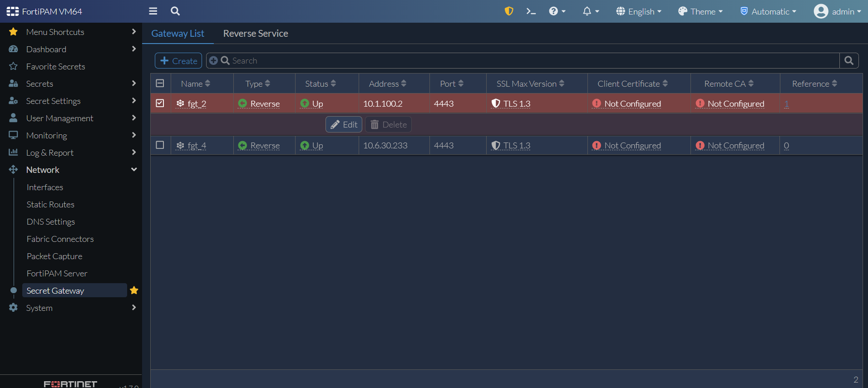This screenshot has height=388, width=868.
Task: Click the address 10.6.30.233 cell
Action: (385, 145)
